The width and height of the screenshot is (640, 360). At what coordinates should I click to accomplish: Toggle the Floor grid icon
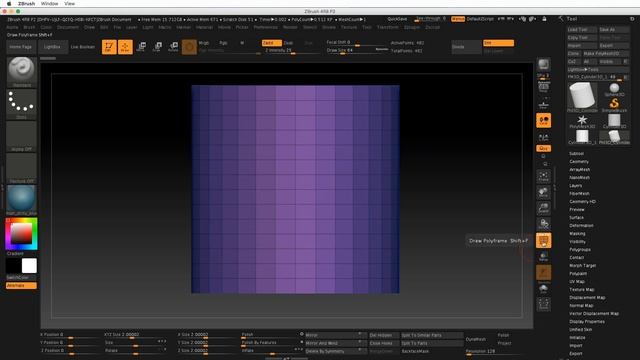point(543,104)
